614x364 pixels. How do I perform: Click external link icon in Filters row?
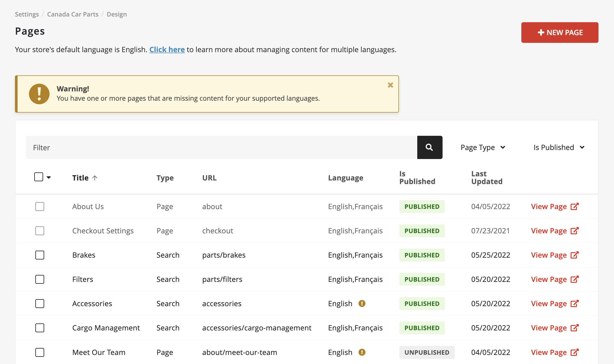[574, 279]
